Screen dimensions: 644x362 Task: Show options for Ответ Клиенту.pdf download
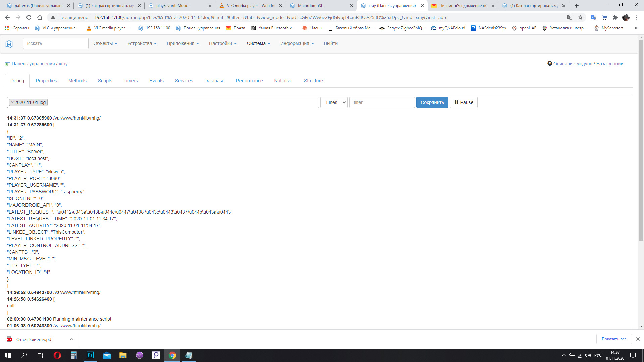coord(71,339)
